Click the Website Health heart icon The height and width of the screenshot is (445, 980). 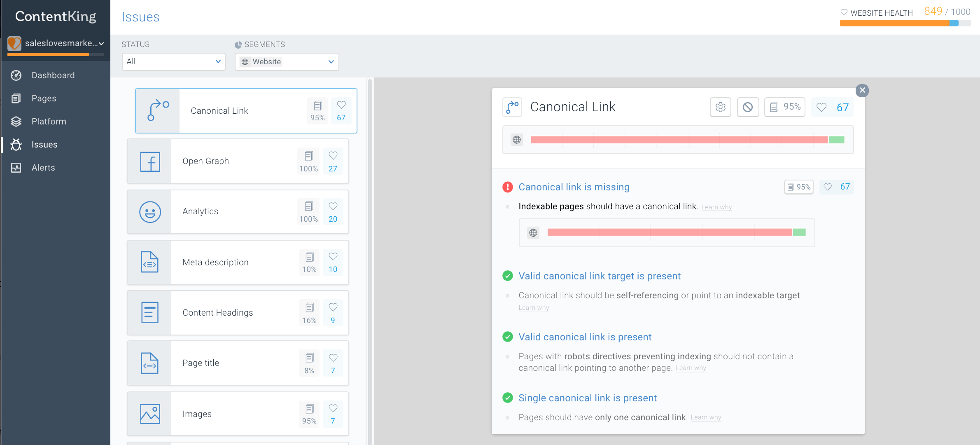tap(844, 12)
